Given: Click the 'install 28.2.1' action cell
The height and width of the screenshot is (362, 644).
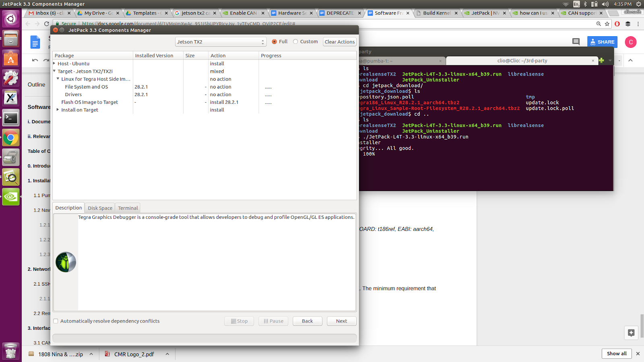Looking at the screenshot, I should [224, 102].
